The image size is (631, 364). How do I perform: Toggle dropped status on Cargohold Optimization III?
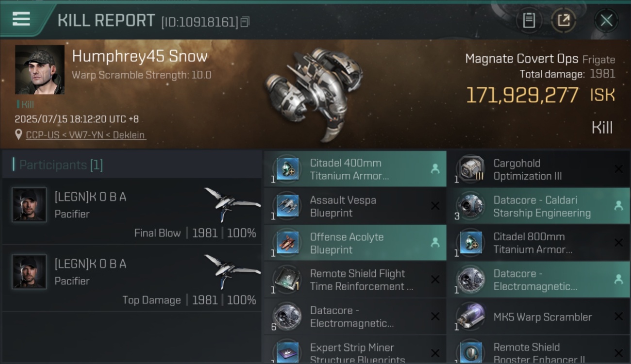[618, 169]
